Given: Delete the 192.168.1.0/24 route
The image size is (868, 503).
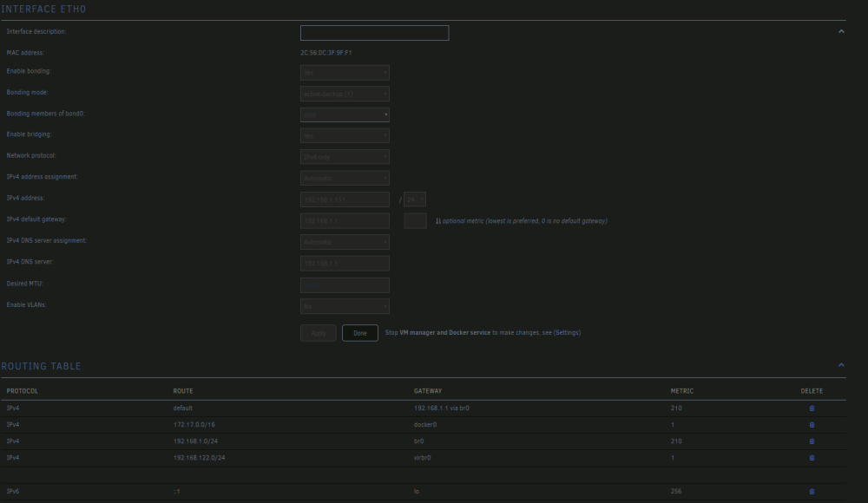Looking at the screenshot, I should coord(812,441).
